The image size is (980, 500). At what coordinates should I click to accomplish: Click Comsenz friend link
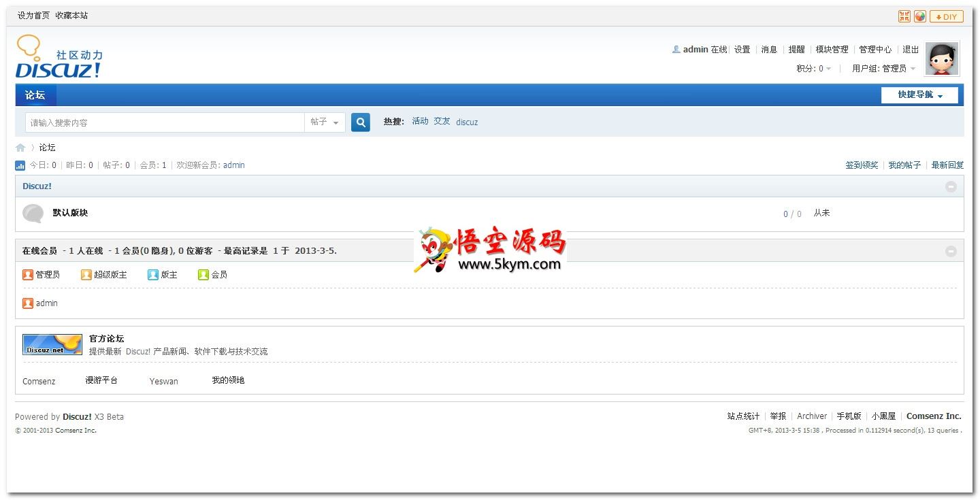coord(39,382)
